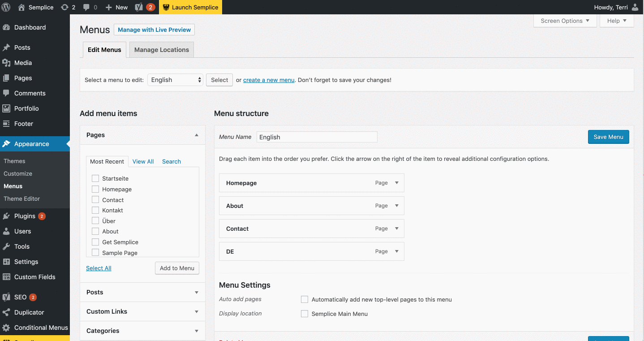The width and height of the screenshot is (644, 341).
Task: Click the create a new menu link
Action: [268, 80]
